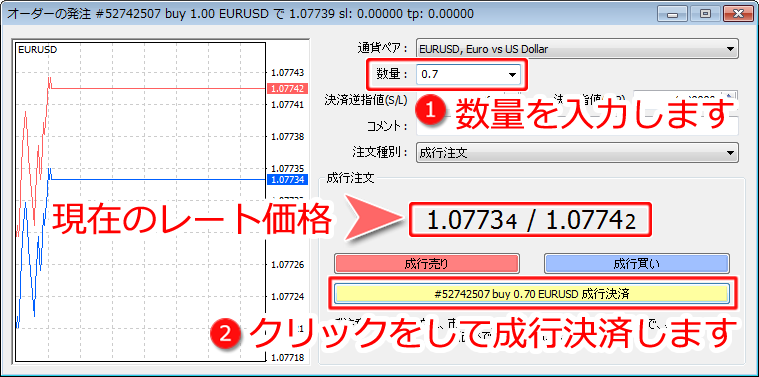
Task: Click the 1.07734 / 1.07742 rate text
Action: [531, 221]
